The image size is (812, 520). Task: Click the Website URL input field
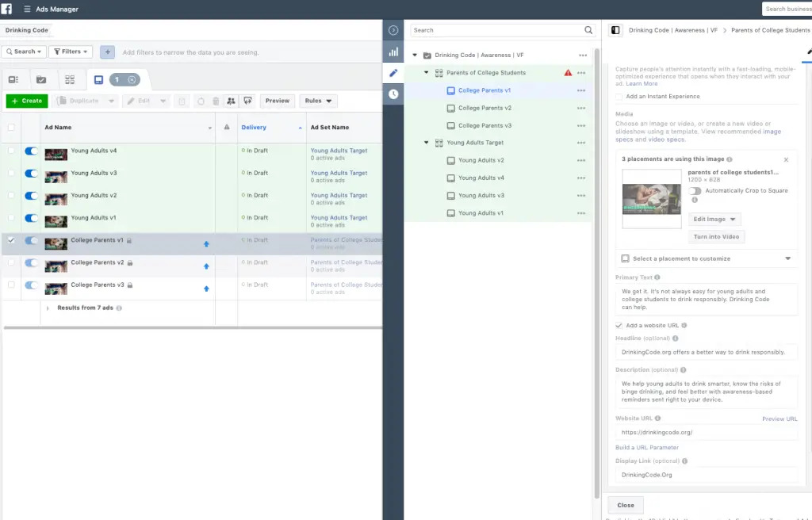coord(707,432)
